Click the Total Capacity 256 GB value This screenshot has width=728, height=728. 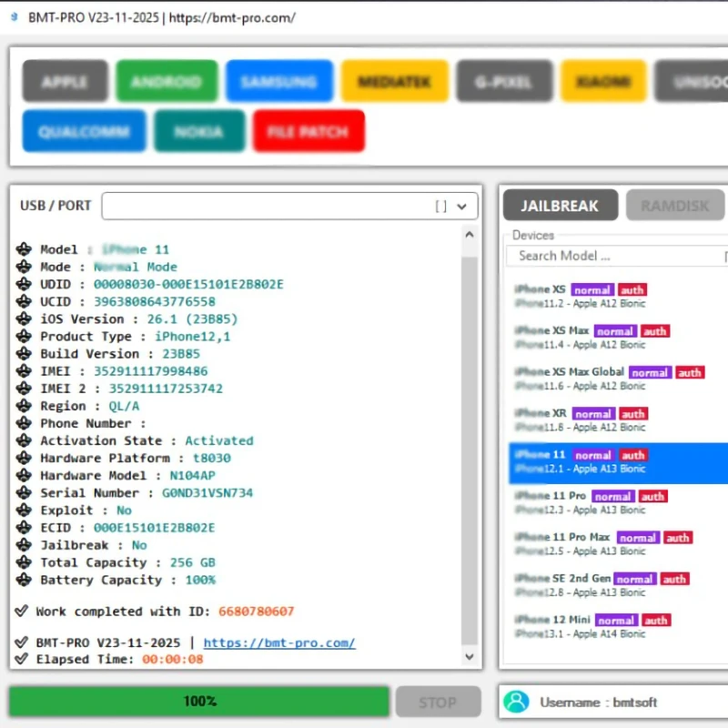pyautogui.click(x=193, y=562)
